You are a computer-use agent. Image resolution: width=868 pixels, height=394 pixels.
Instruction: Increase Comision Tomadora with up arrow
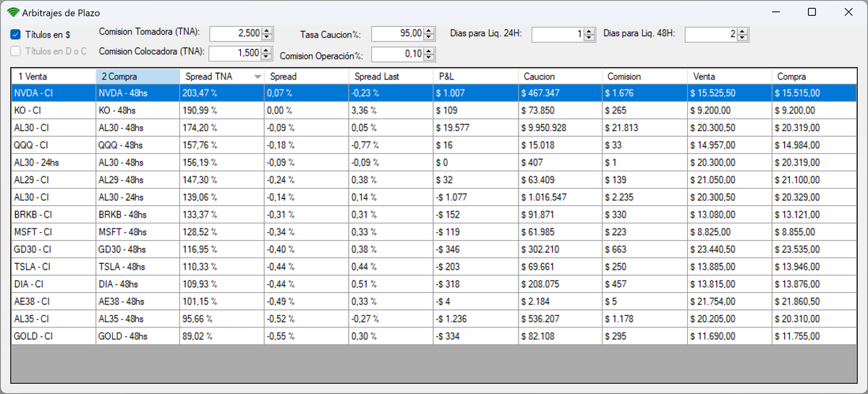click(x=268, y=30)
